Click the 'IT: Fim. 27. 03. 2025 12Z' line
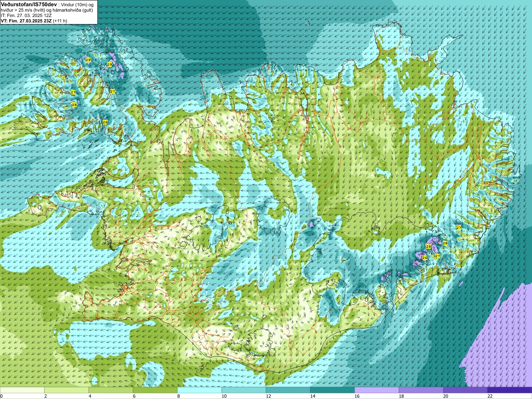 tap(26, 15)
